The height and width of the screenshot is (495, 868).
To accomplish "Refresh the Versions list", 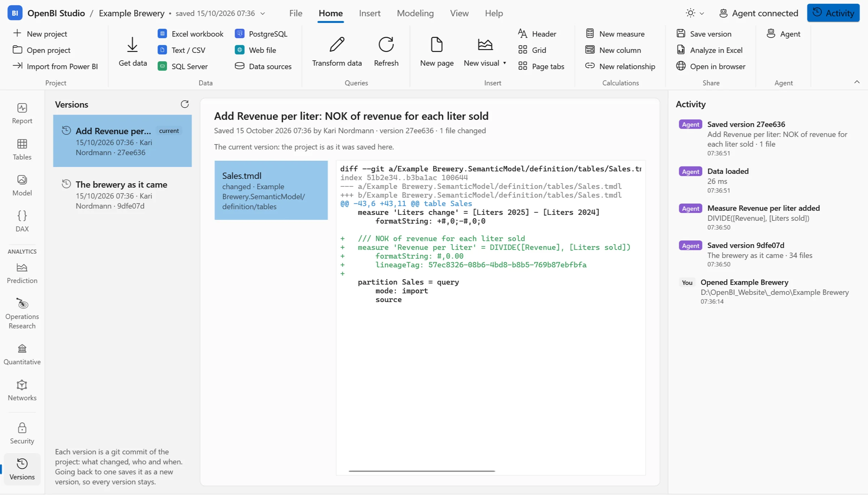I will pyautogui.click(x=184, y=104).
